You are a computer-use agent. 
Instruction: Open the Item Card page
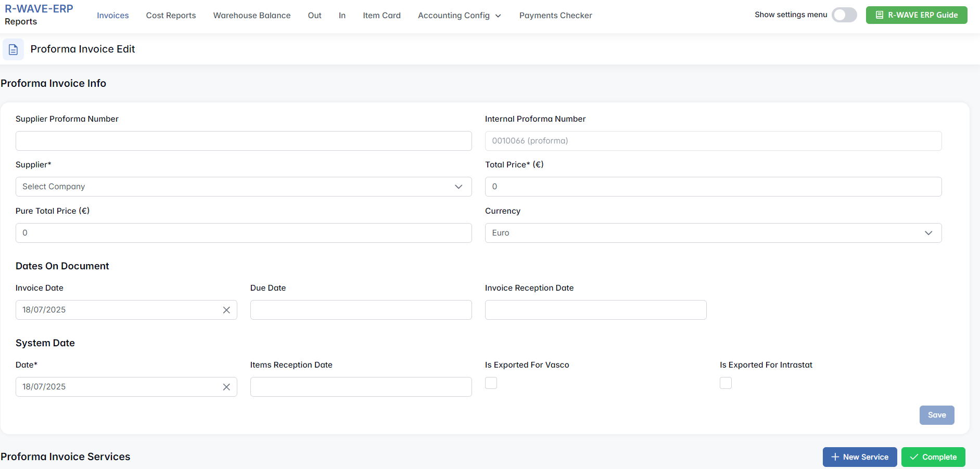(381, 16)
